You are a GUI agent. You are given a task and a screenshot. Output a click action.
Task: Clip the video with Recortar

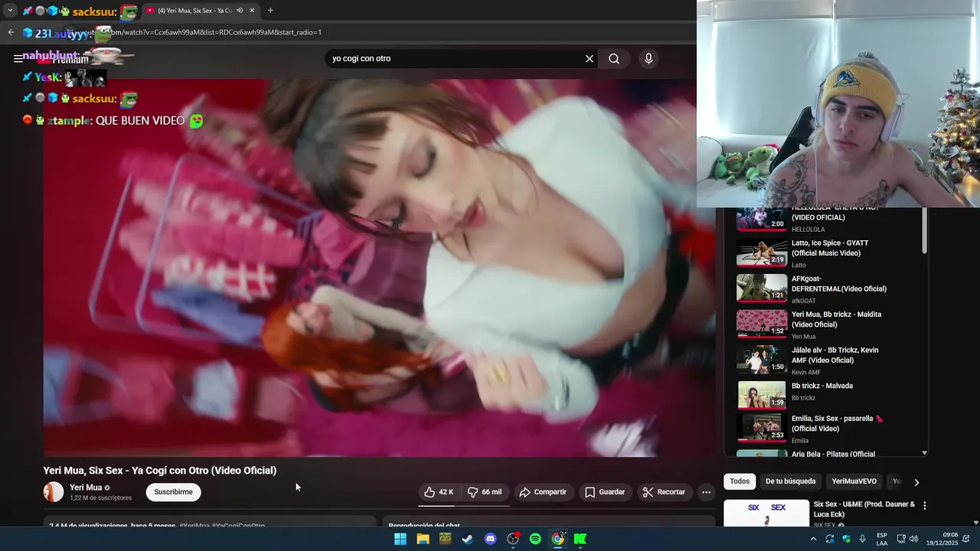point(664,492)
